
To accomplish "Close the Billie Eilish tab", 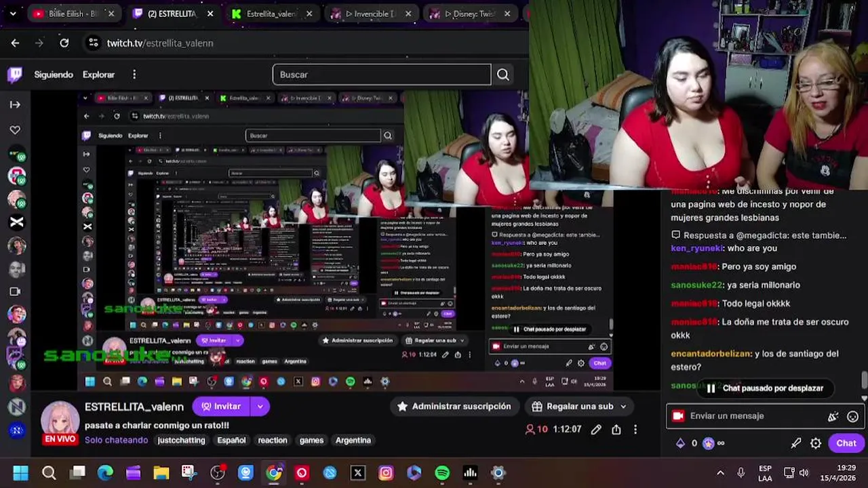I will tap(111, 14).
